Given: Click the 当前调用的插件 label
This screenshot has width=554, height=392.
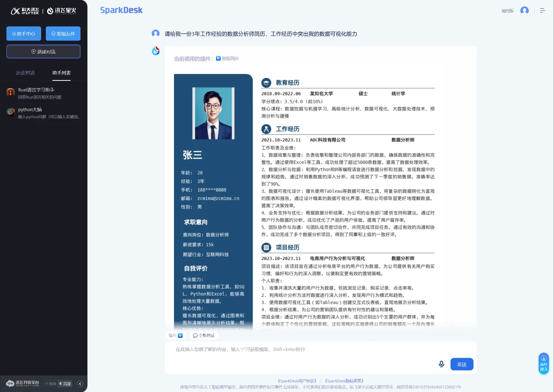Looking at the screenshot, I should tap(193, 58).
